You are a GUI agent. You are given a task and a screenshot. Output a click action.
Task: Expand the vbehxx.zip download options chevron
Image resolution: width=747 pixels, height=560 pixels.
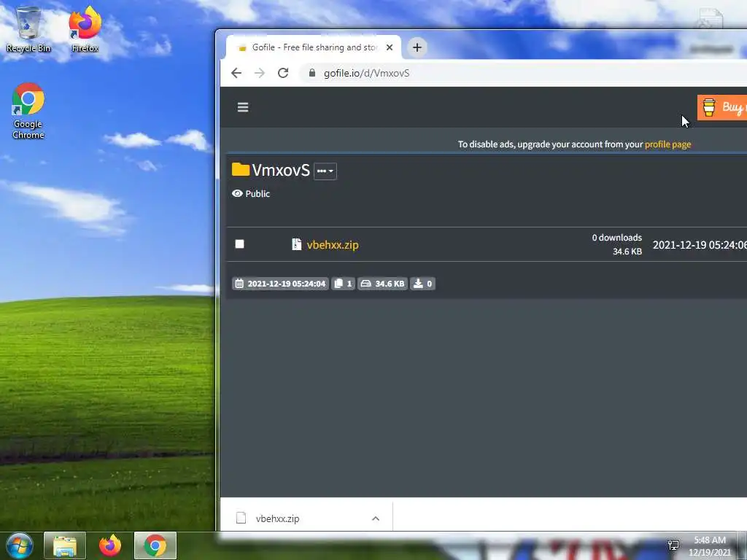(376, 518)
